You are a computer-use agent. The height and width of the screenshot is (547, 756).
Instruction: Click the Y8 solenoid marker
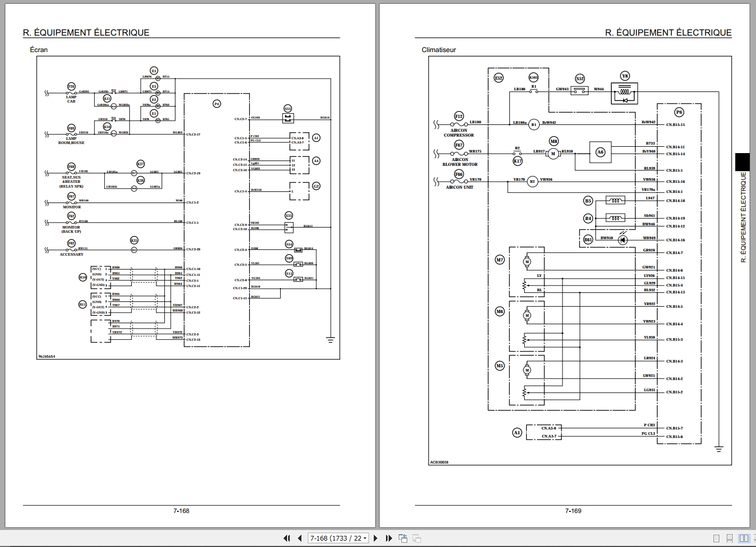click(x=625, y=75)
